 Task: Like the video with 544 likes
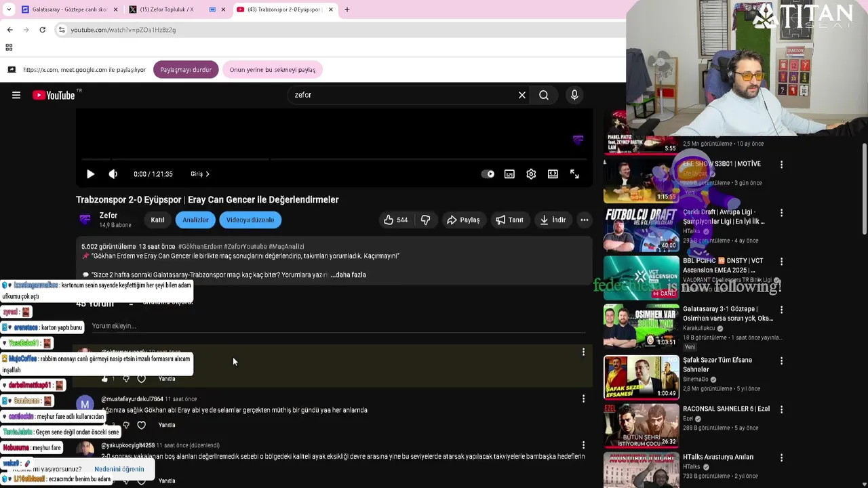pyautogui.click(x=395, y=220)
